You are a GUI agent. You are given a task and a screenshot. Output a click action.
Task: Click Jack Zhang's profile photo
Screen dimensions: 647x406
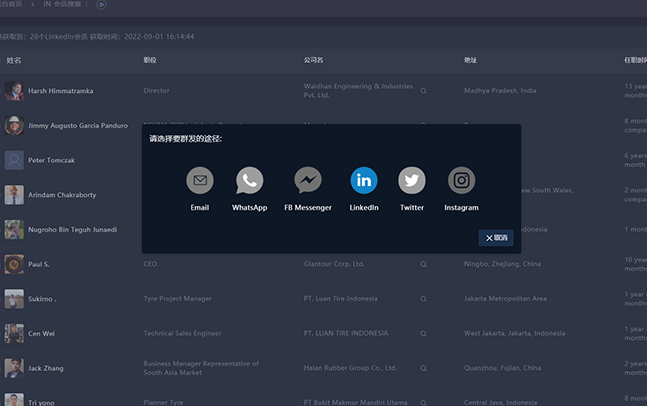tap(14, 368)
